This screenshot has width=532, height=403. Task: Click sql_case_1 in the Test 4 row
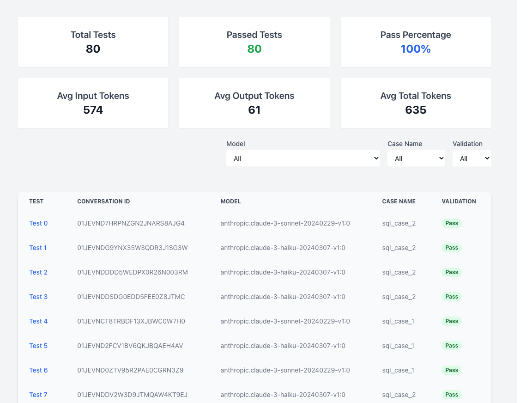pos(399,321)
